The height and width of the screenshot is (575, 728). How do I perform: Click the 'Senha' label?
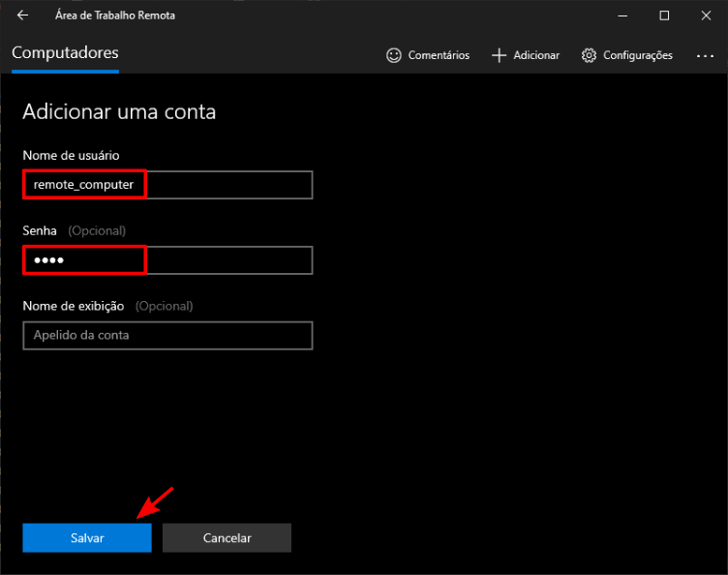[40, 230]
